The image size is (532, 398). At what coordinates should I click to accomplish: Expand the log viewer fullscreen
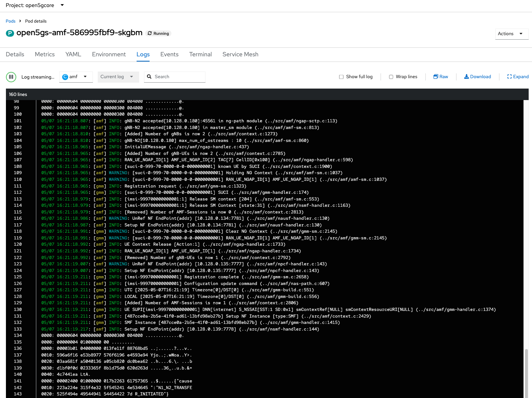click(x=518, y=77)
